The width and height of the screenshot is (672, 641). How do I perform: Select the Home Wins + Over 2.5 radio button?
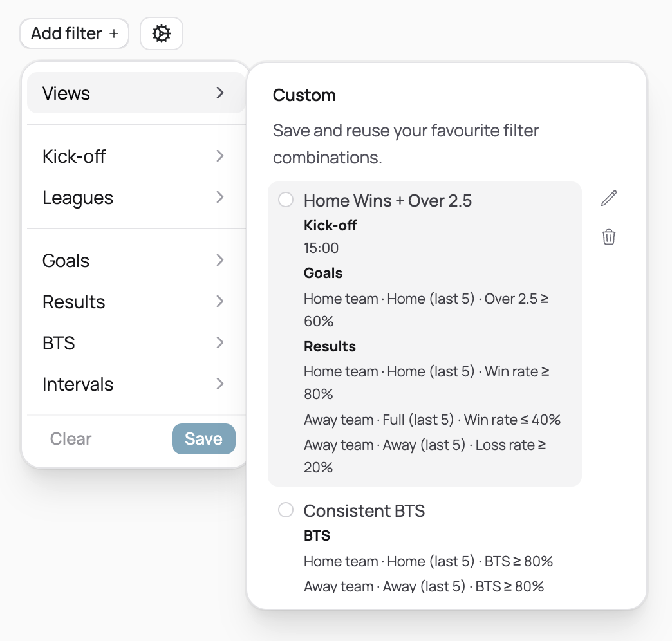286,200
